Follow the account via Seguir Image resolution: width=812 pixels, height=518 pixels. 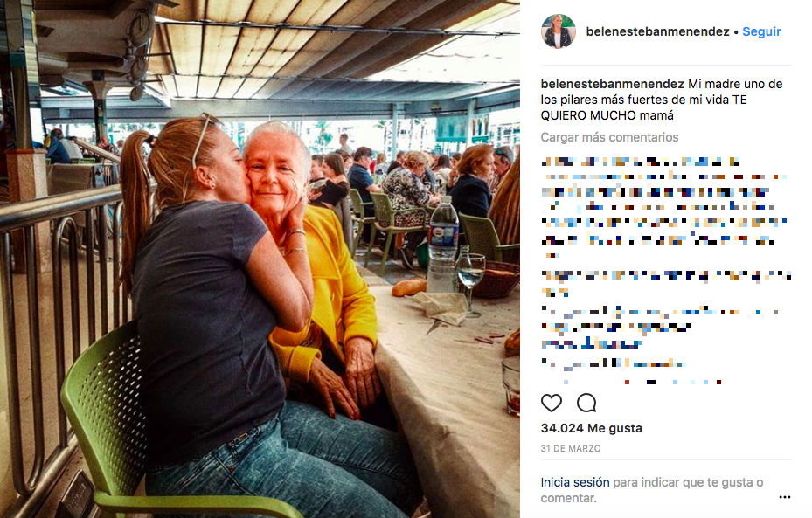762,31
